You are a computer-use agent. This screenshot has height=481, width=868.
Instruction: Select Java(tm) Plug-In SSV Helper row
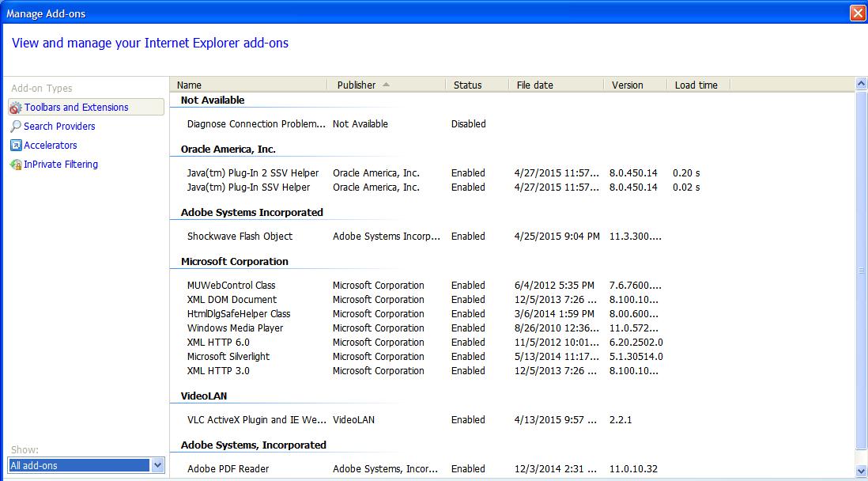(248, 187)
